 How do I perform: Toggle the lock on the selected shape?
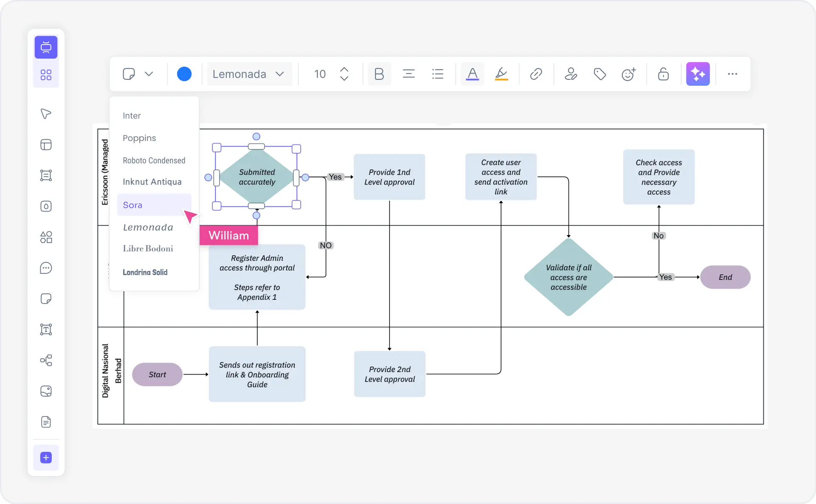coord(663,74)
